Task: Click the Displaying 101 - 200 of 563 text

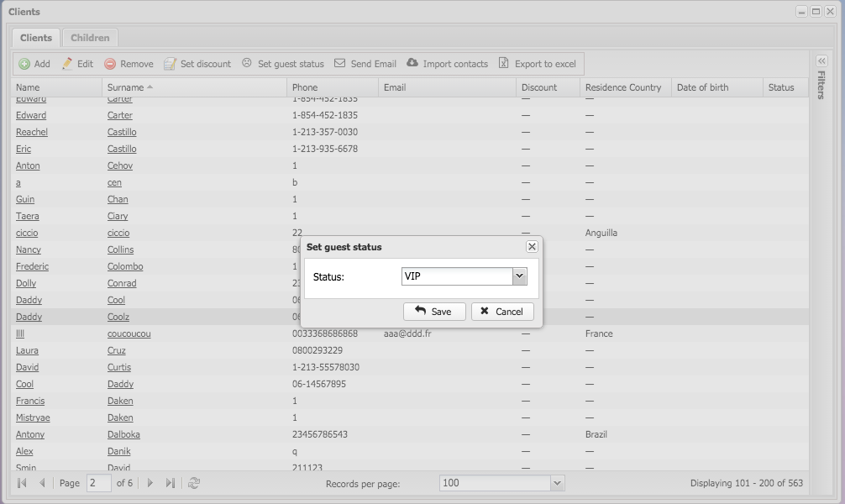Action: point(747,483)
